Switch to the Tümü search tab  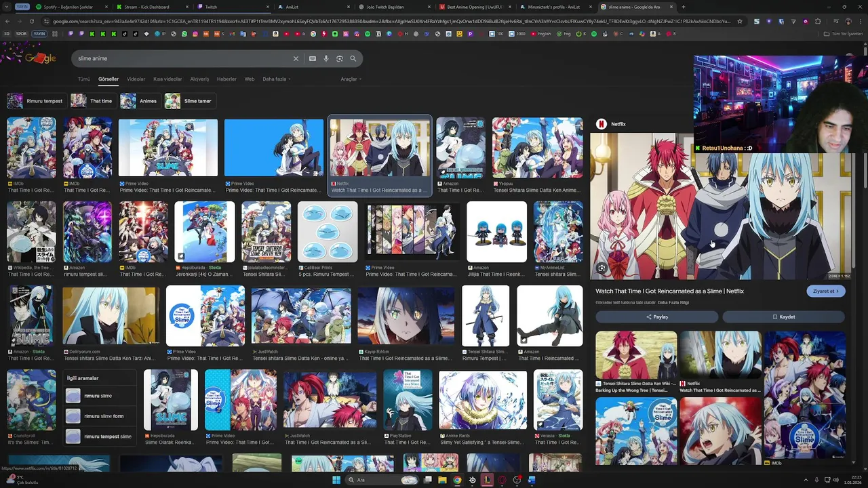(x=84, y=79)
